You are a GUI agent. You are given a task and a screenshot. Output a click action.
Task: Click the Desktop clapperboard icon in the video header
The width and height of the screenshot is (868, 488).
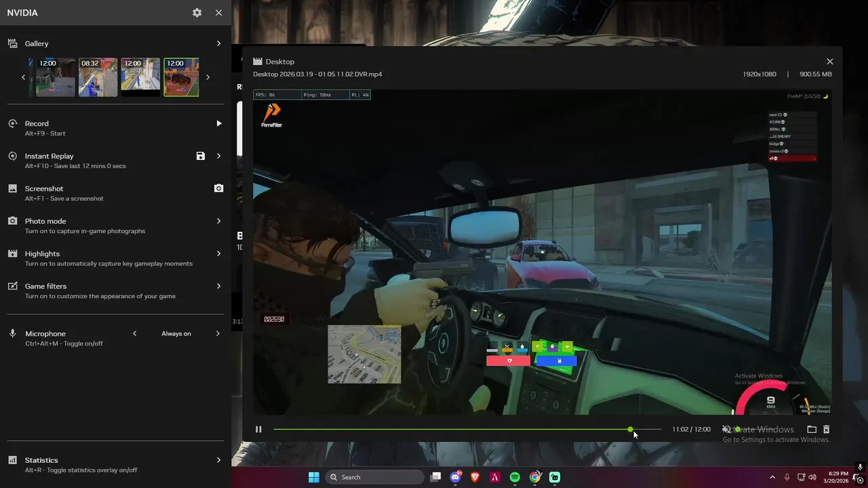pyautogui.click(x=258, y=62)
